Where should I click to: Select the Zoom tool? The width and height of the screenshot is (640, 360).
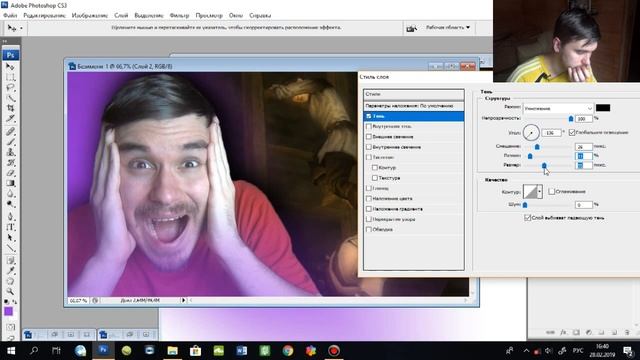[10, 291]
